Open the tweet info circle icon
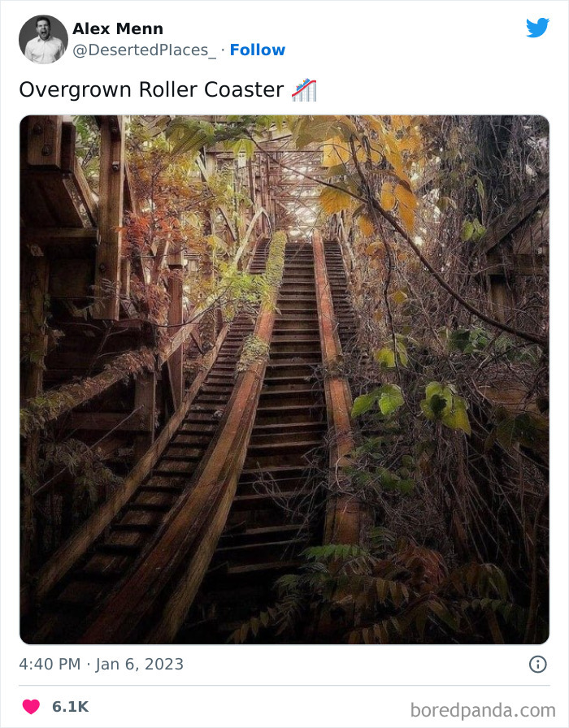Image resolution: width=569 pixels, height=728 pixels. pyautogui.click(x=538, y=664)
